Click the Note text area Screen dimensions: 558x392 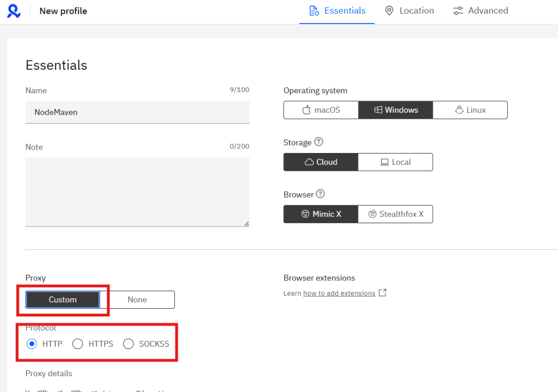[x=137, y=192]
